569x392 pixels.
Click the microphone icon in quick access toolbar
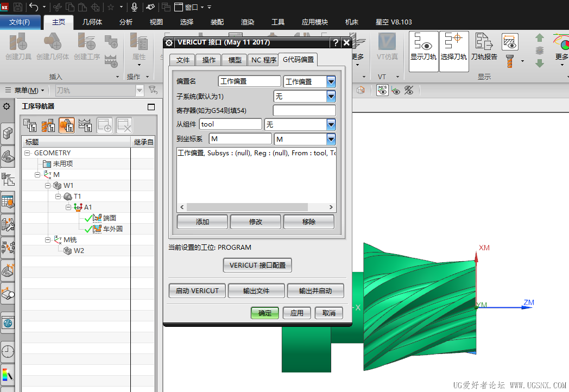134,7
